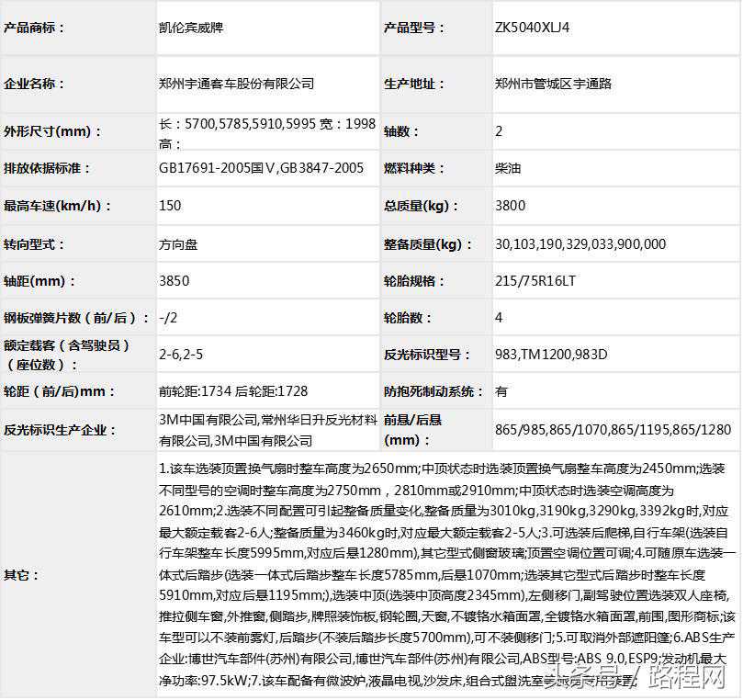Select wheelbase value 3850
743x700 pixels.
174,281
